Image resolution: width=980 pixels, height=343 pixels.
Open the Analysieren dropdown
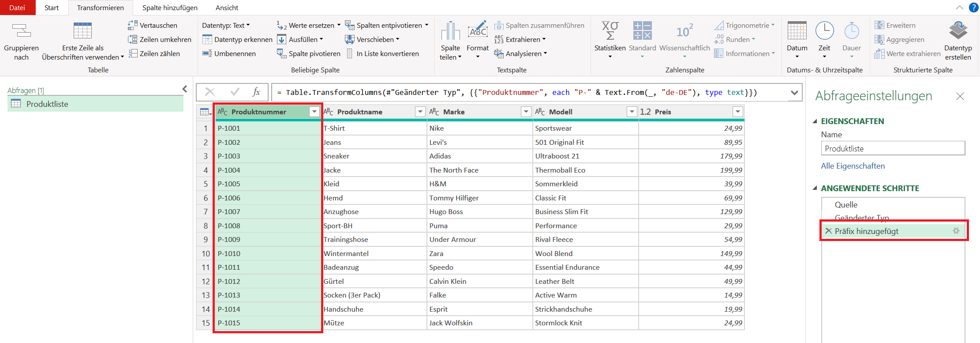tap(521, 53)
